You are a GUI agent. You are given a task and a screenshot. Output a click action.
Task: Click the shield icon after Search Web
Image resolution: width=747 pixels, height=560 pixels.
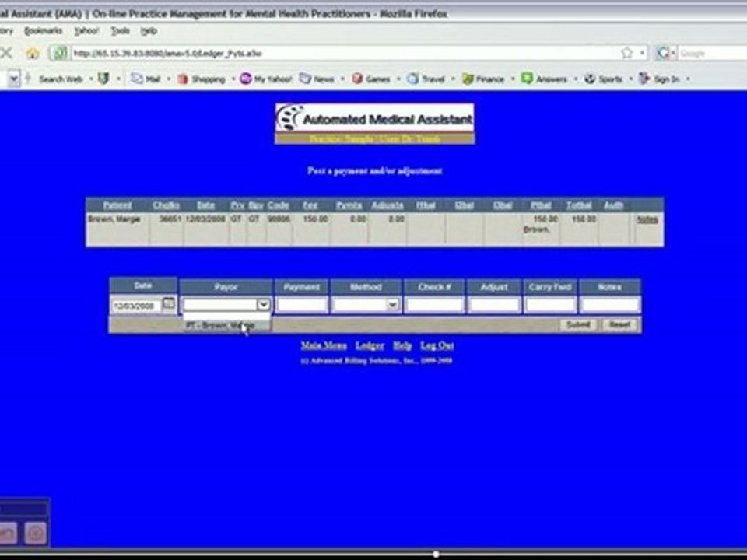tap(103, 79)
